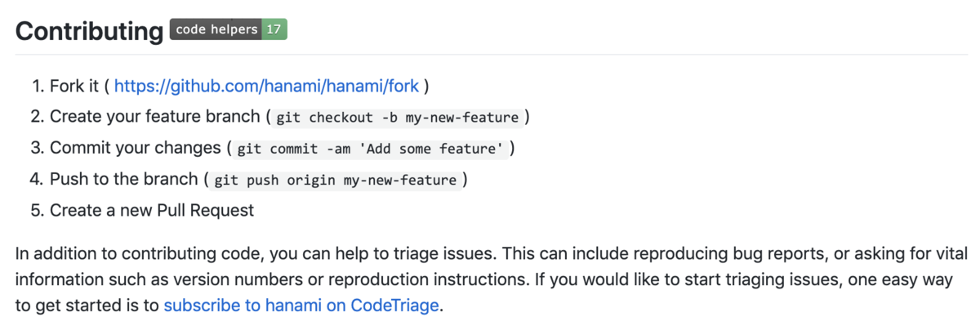Click list number 1 marker
980x335 pixels.
[x=37, y=86]
